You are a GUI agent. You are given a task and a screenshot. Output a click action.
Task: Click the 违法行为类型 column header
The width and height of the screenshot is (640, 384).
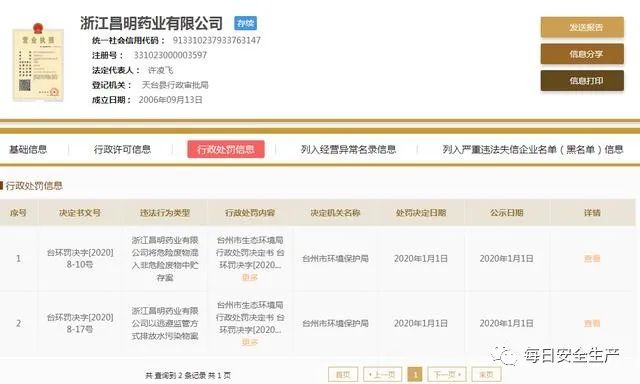point(165,213)
